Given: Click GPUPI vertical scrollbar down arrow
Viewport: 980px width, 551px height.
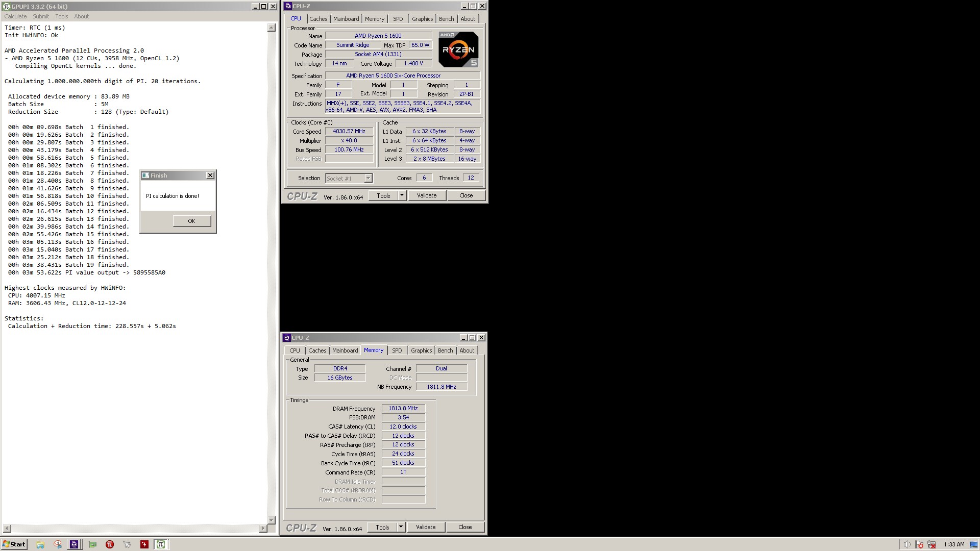Looking at the screenshot, I should 272,520.
